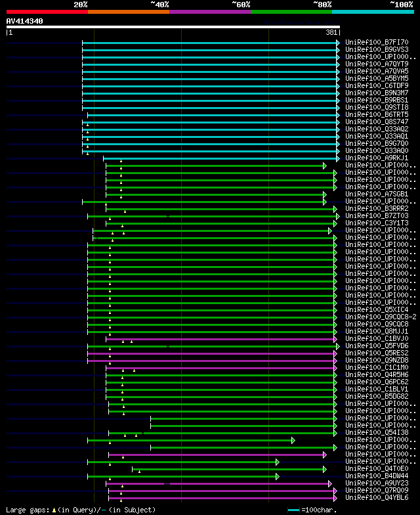Click the red 20% identity legend segment

click(x=47, y=12)
